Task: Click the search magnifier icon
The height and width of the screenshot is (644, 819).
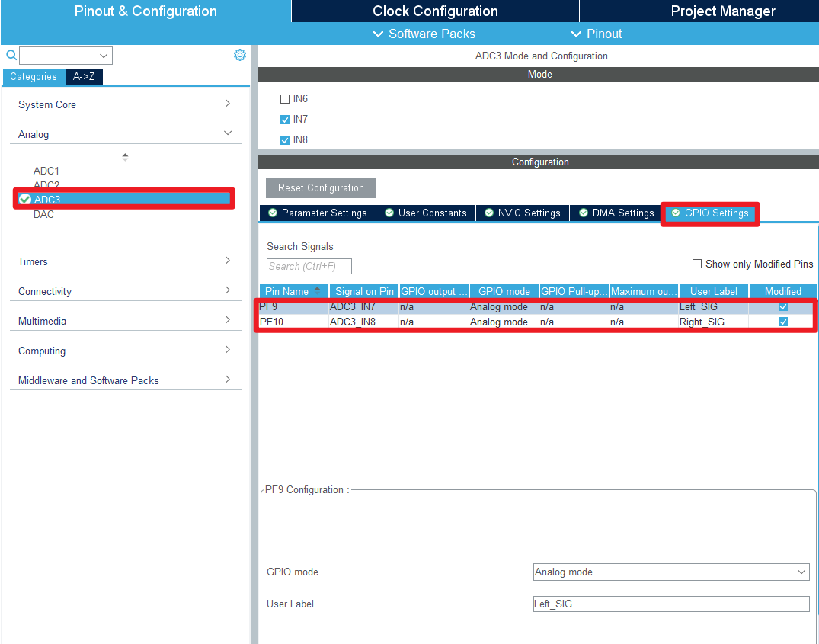Action: coord(11,55)
